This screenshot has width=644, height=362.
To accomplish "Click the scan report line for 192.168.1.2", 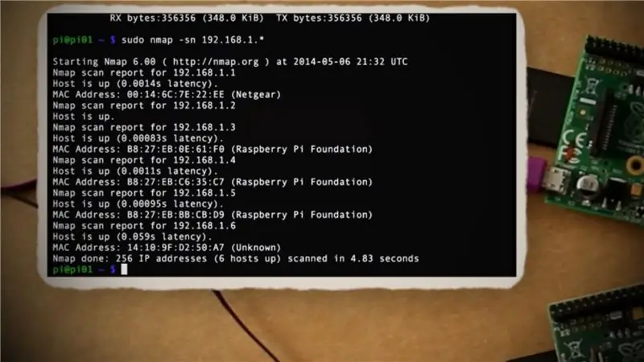I will point(144,105).
